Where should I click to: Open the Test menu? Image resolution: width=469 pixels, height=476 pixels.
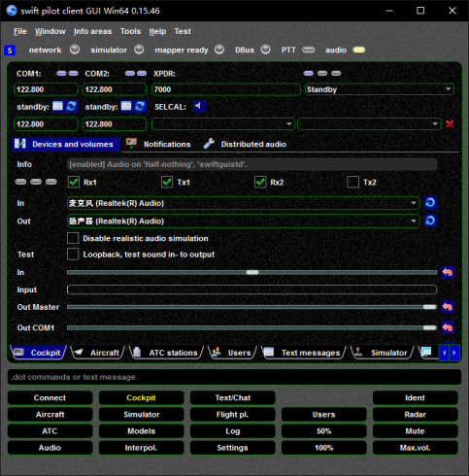pyautogui.click(x=183, y=31)
